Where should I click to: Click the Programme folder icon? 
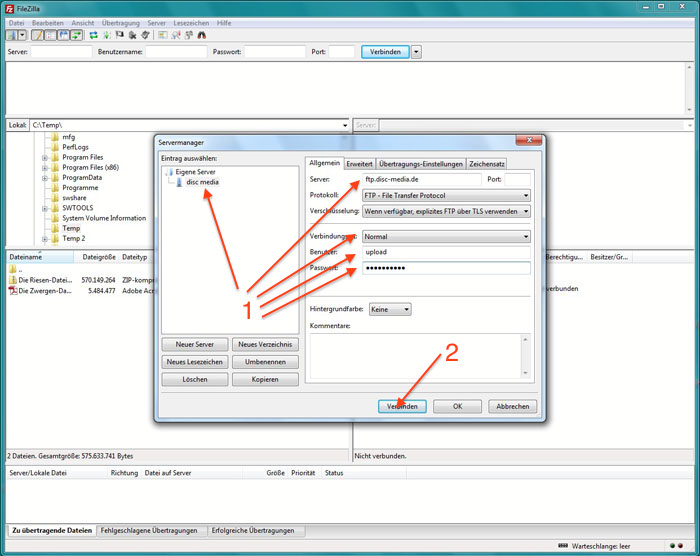[55, 188]
